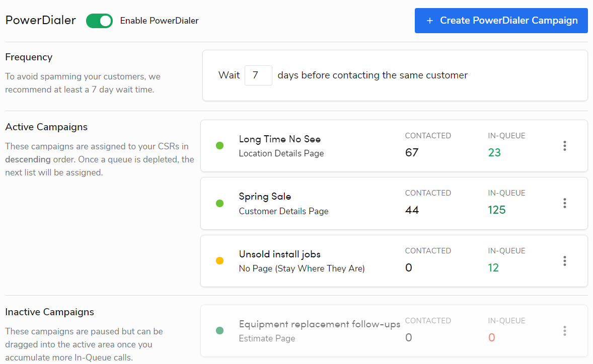
Task: Expand the Spring Sale campaign actions
Action: tap(564, 203)
